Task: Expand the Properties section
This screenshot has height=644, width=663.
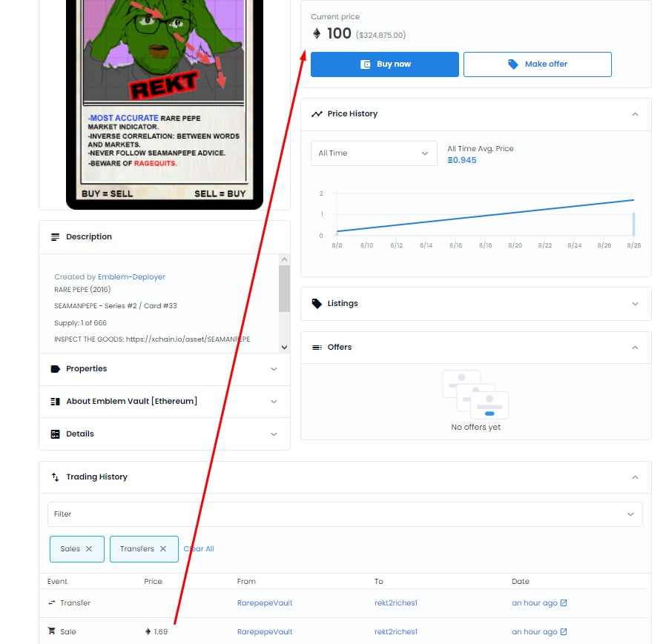Action: click(274, 369)
